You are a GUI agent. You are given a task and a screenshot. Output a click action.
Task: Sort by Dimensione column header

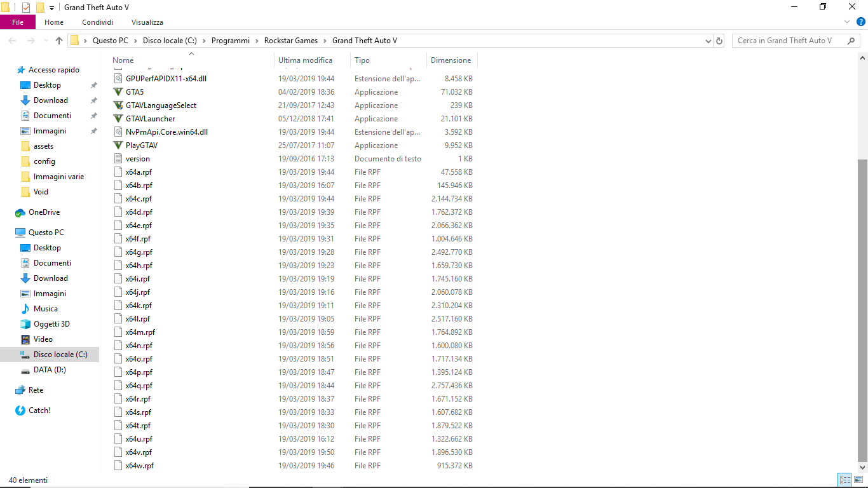(451, 60)
